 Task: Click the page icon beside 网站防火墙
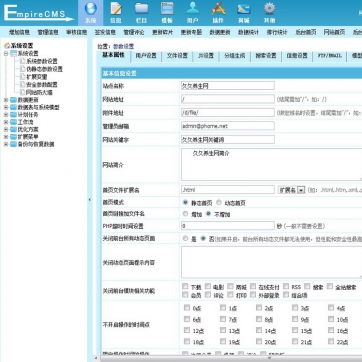(x=22, y=92)
